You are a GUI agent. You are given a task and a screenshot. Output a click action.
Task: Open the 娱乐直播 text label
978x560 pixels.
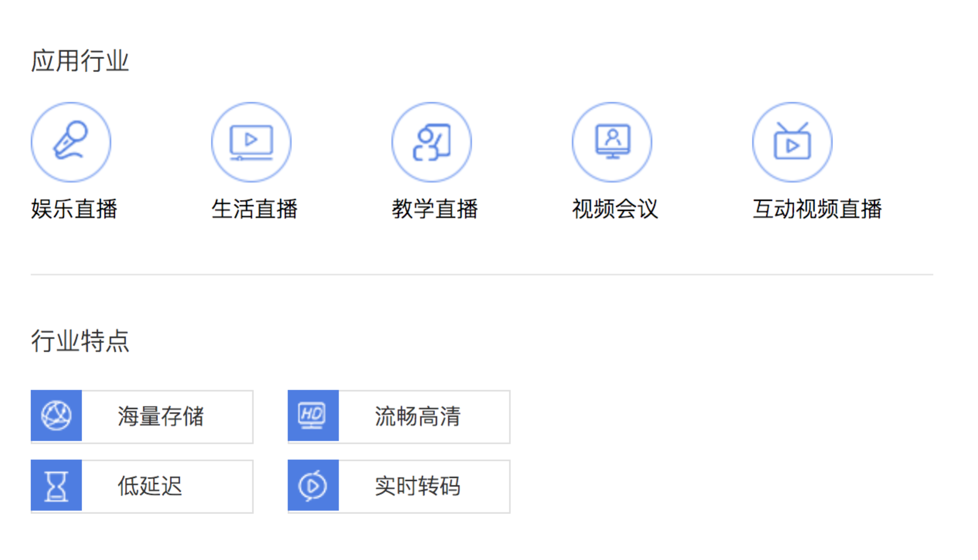(x=74, y=209)
